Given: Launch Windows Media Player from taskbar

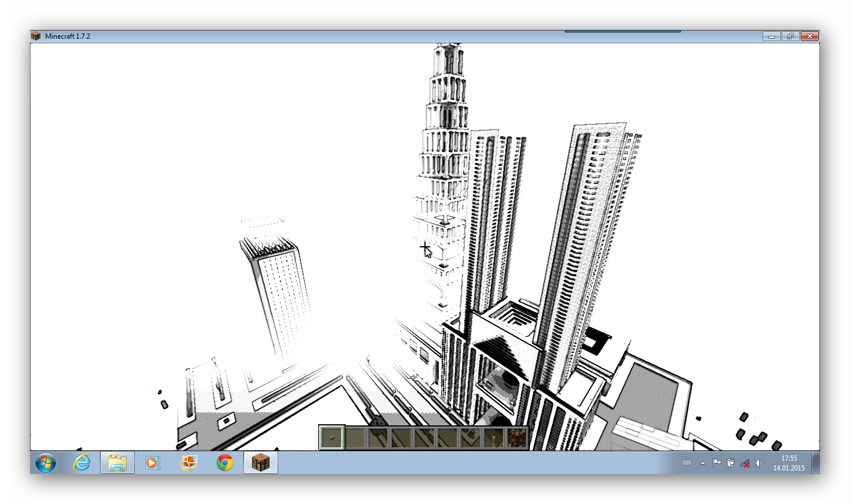Looking at the screenshot, I should [152, 462].
